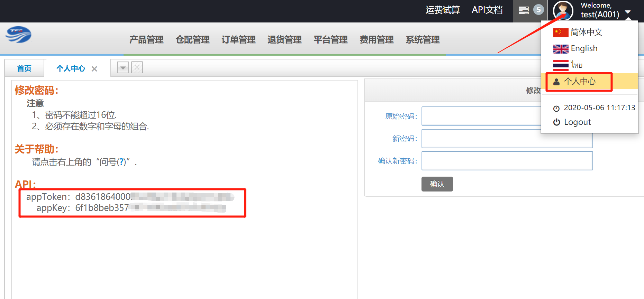644x299 pixels.
Task: Click the 运费试算 link
Action: tap(443, 10)
